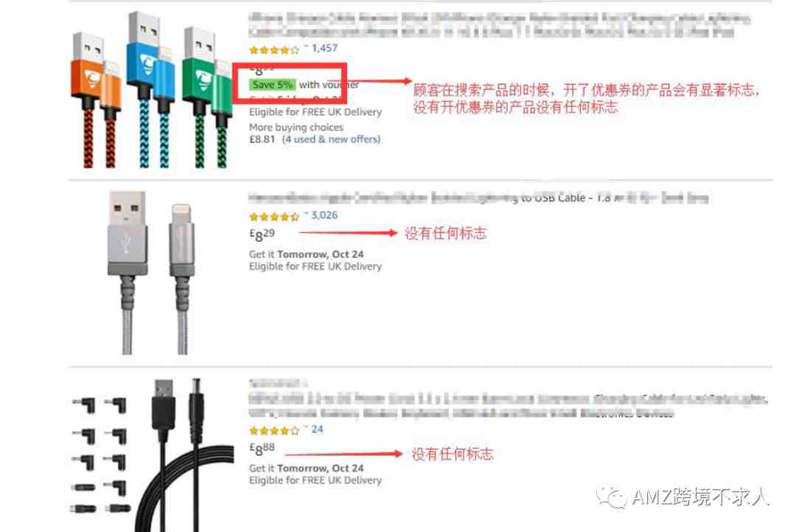Viewport: 796px width, 532px height.
Task: Open the 1,457 reviews link
Action: tap(325, 48)
